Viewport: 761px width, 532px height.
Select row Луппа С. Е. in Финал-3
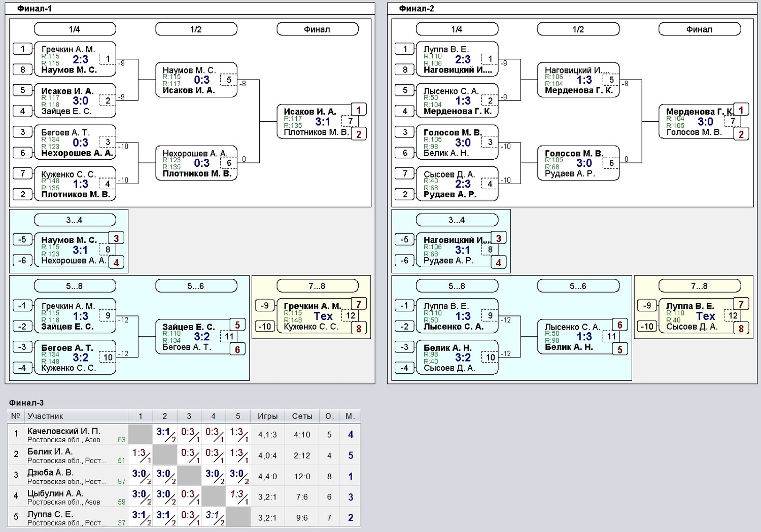[x=184, y=517]
